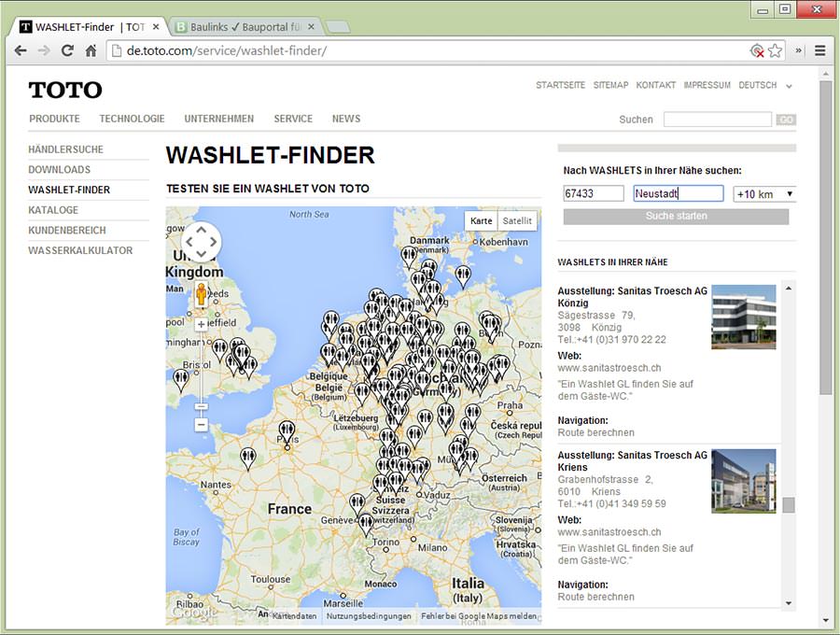Screen dimensions: 840x635
Task: Expand the DEUTSCH language selector
Action: point(765,85)
